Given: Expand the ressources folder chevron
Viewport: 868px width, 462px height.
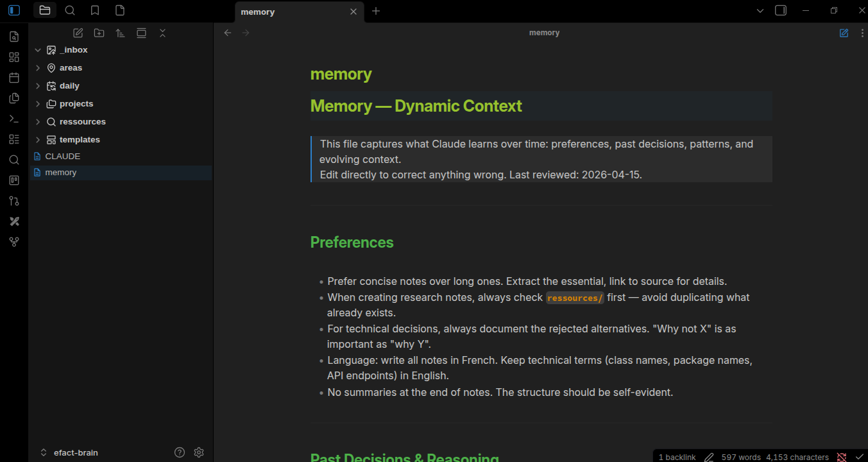Looking at the screenshot, I should click(x=38, y=122).
